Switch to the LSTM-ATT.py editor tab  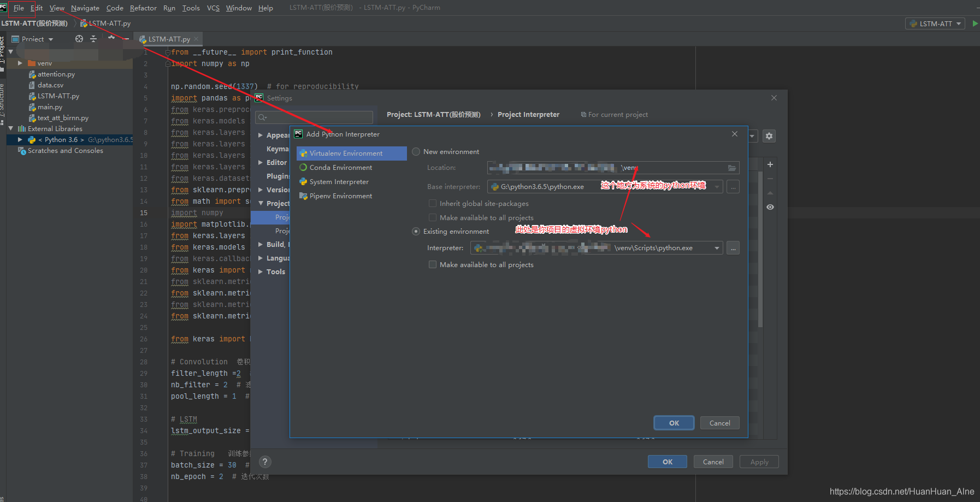(x=169, y=39)
